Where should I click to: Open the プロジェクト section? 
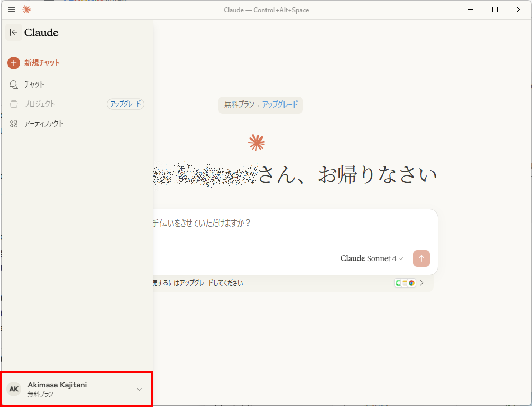pos(39,104)
